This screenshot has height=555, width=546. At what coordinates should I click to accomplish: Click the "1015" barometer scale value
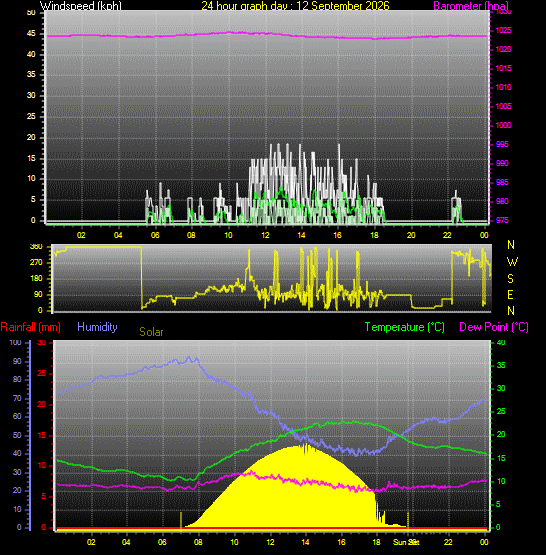pos(503,68)
